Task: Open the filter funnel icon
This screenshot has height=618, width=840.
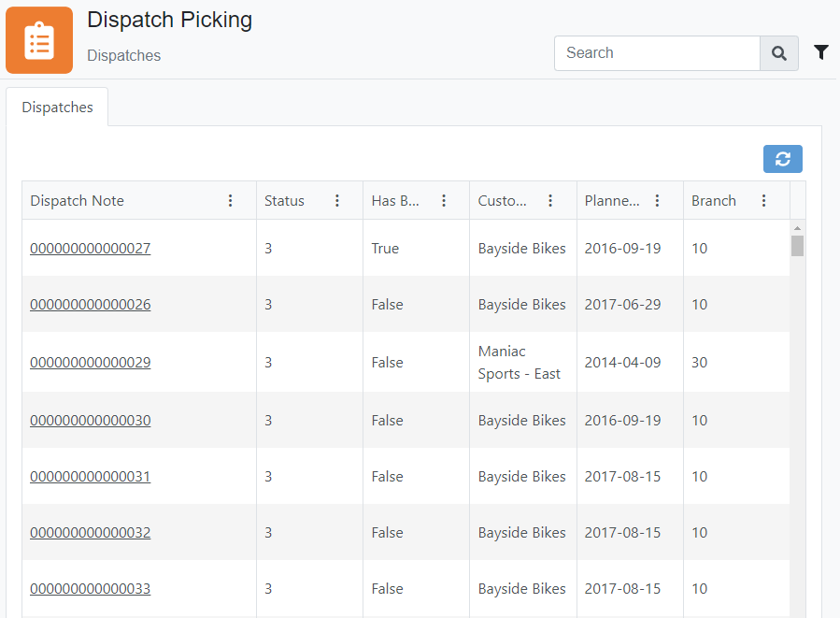Action: 821,52
